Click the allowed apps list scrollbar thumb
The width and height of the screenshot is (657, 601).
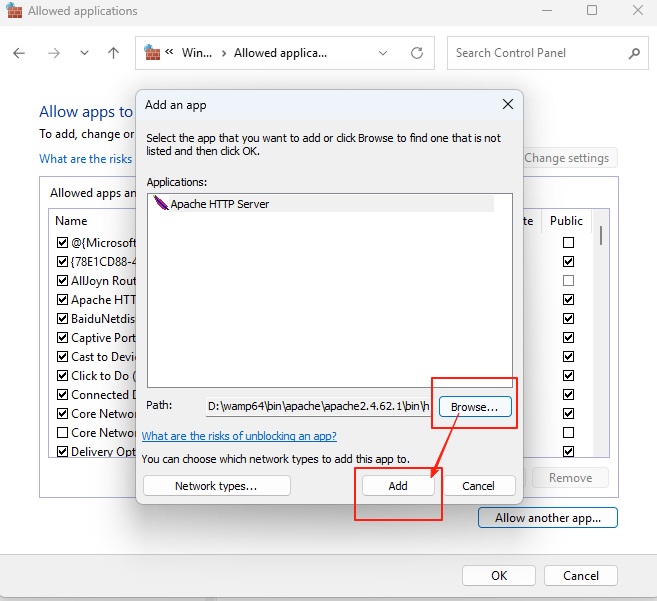click(600, 236)
